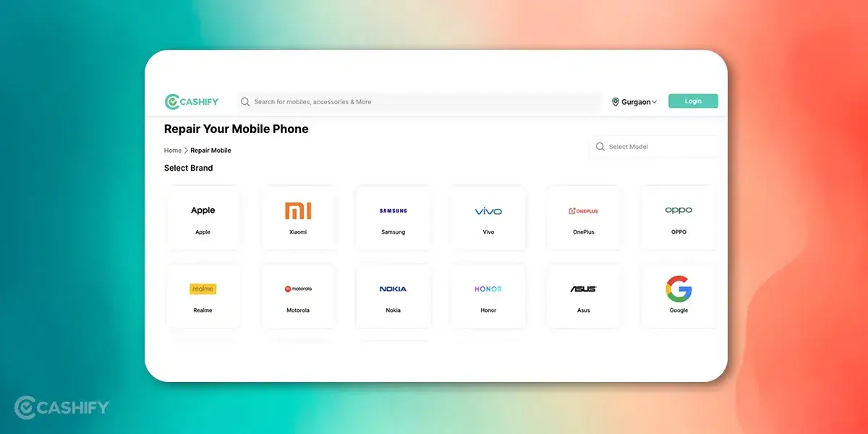Choose the Samsung brand logo
The image size is (868, 434).
tap(393, 211)
